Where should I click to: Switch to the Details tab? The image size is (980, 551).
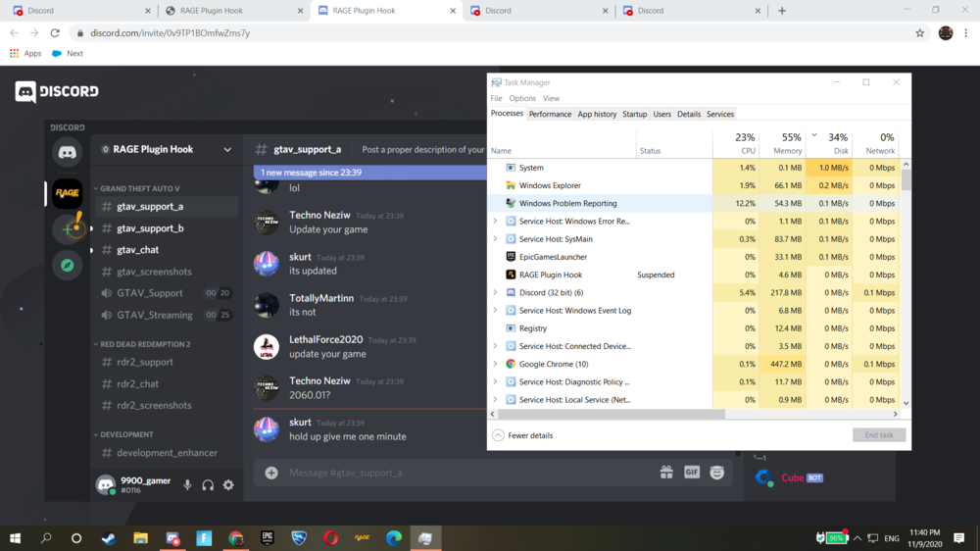[x=689, y=114]
